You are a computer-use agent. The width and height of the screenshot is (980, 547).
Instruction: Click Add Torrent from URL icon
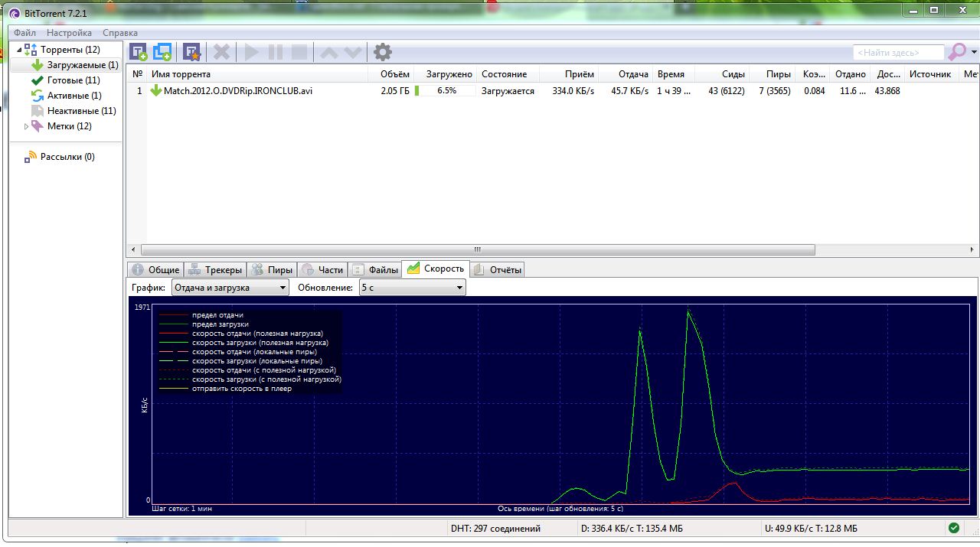(162, 52)
